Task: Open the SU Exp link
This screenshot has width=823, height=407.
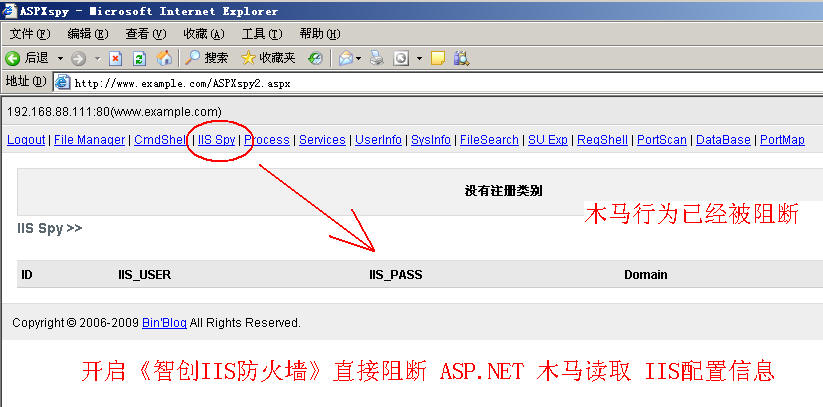Action: [x=548, y=140]
